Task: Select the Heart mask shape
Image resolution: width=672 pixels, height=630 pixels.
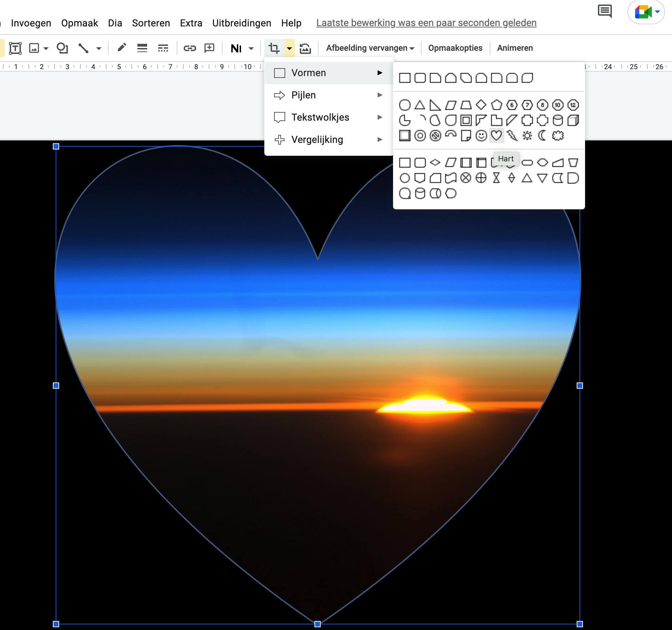Action: point(496,136)
